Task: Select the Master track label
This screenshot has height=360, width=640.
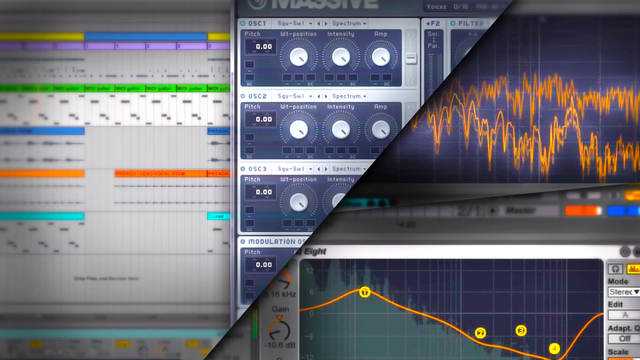Action: 520,211
